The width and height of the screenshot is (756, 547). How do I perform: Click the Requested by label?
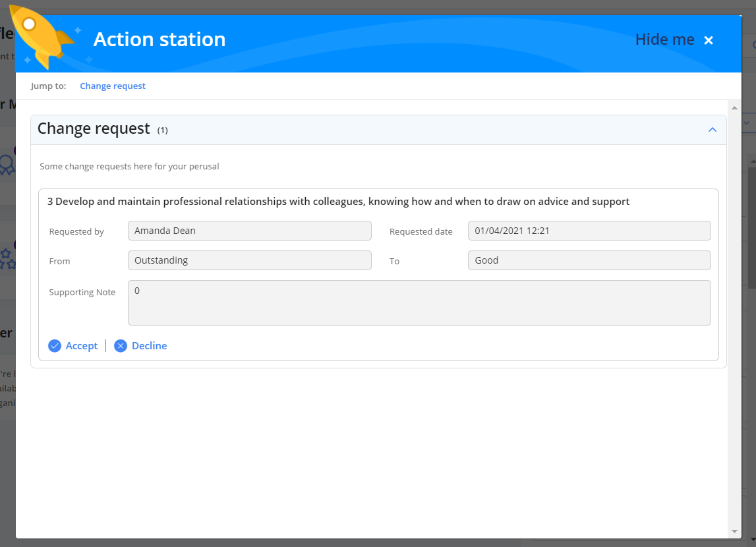76,232
